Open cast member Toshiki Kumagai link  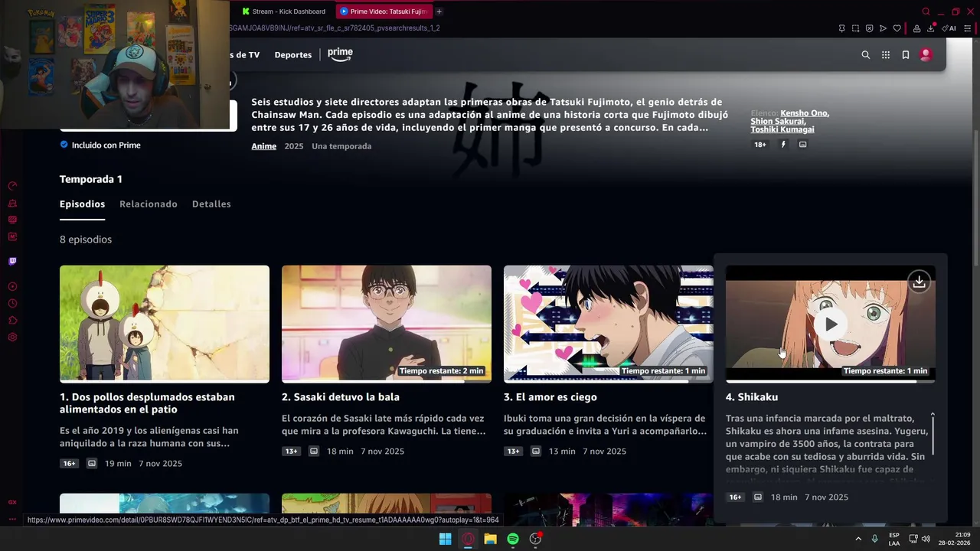[x=782, y=129]
